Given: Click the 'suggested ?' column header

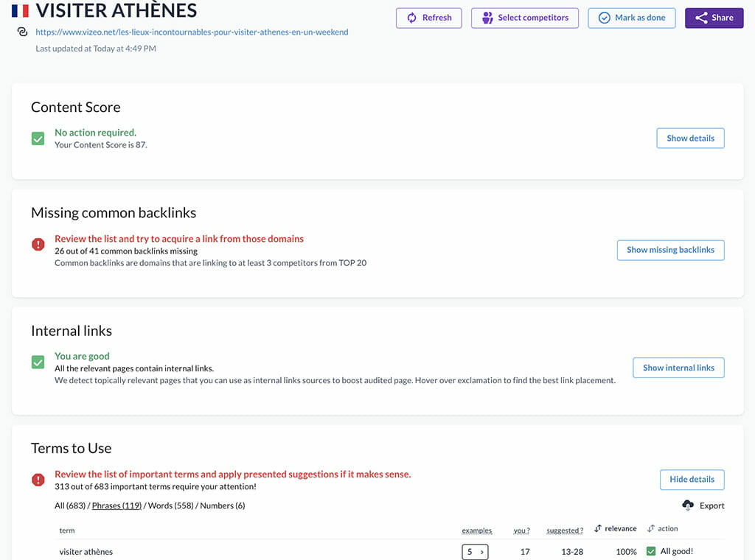Looking at the screenshot, I should 564,531.
